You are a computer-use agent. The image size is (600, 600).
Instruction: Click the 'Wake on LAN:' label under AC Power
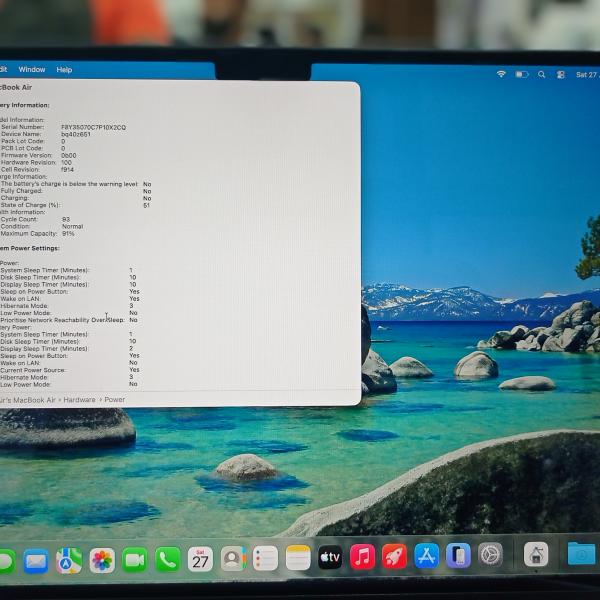20,298
